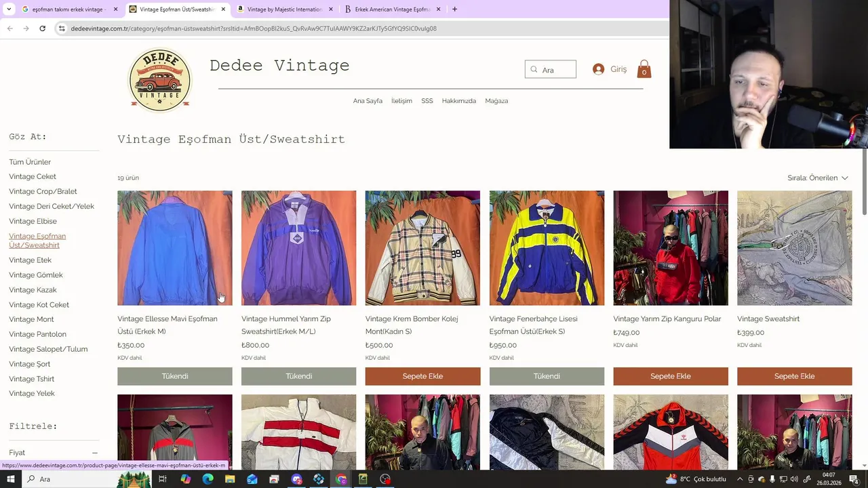Viewport: 868px width, 488px height.
Task: Open Hakkımızda in the site menu
Action: (x=459, y=101)
